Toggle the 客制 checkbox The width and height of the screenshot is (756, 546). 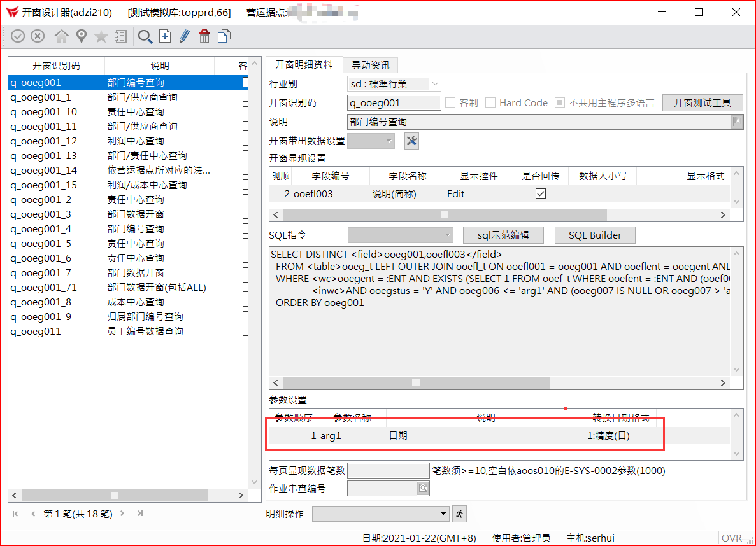(450, 102)
